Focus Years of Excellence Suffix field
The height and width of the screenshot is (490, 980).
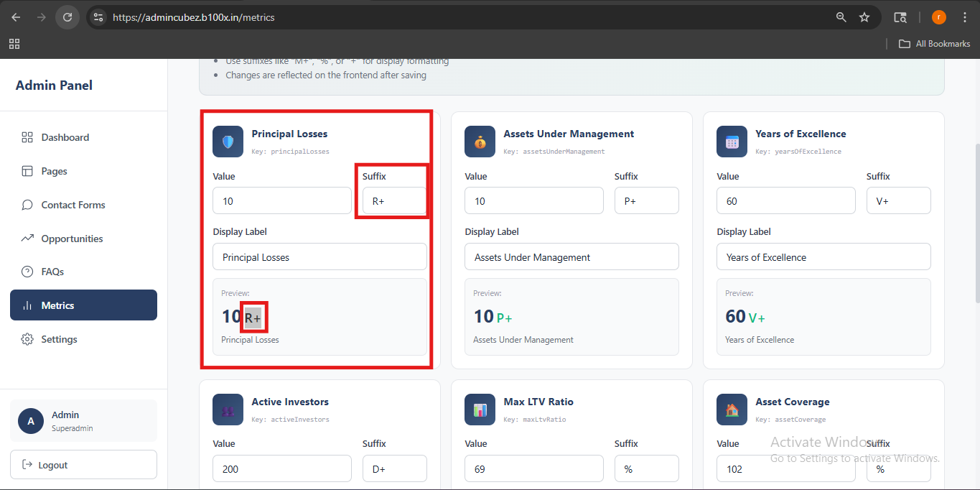pos(899,200)
